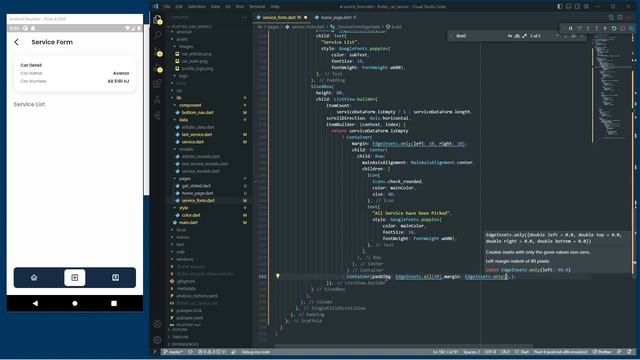Viewport: 640px width, 360px height.
Task: Tap the right icon in emulator bottom nav
Action: [116, 278]
